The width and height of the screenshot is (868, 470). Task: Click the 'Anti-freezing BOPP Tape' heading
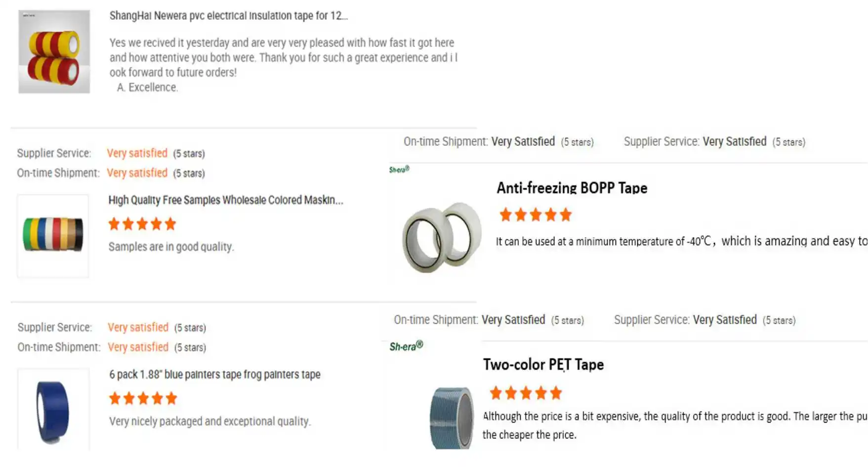572,188
